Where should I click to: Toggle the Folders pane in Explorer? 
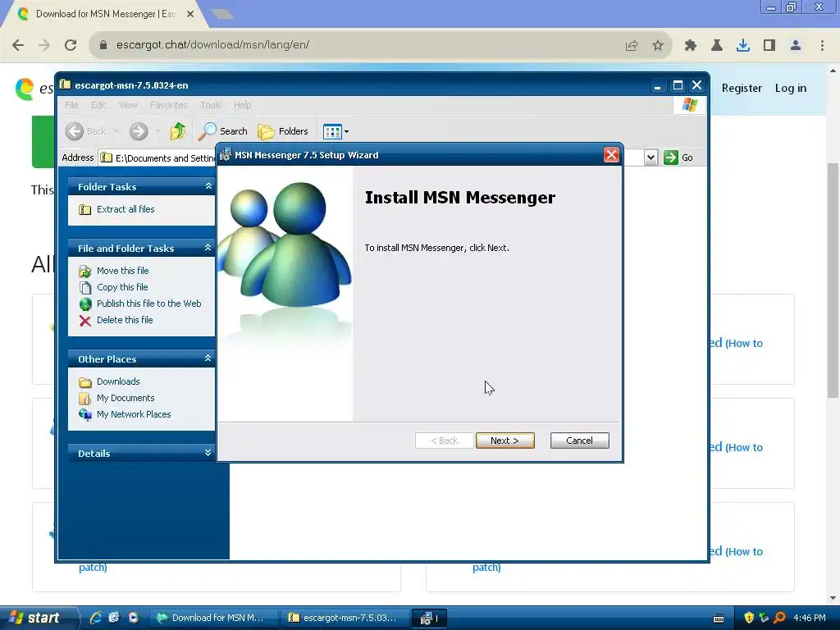tap(283, 131)
